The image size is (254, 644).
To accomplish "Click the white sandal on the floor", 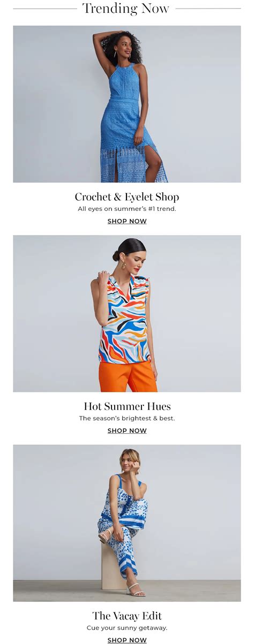I will (x=136, y=590).
